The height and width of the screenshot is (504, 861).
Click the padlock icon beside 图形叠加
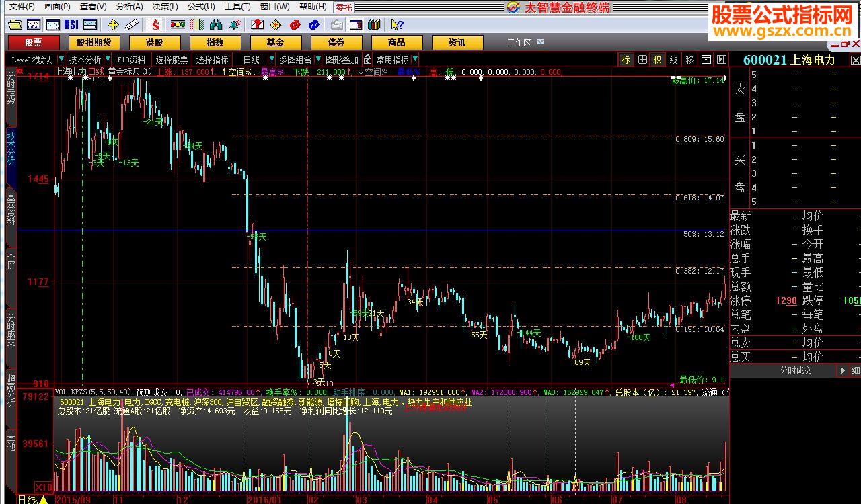[x=367, y=60]
